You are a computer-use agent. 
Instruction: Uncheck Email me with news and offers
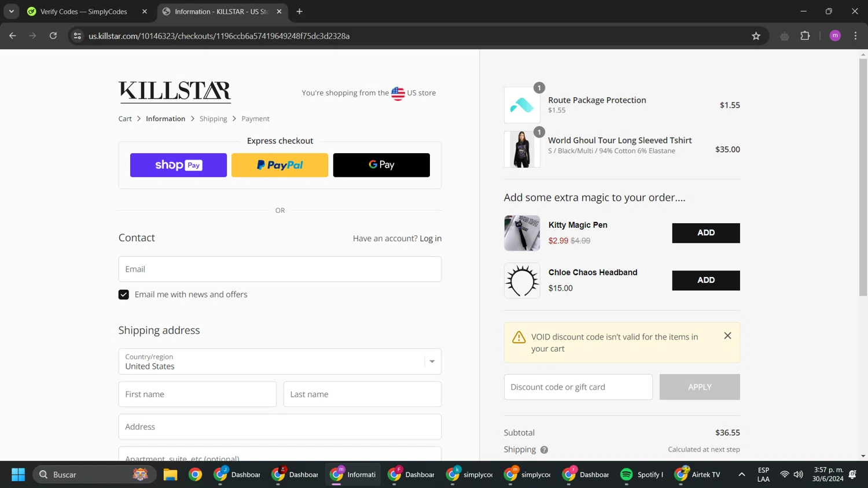pos(124,295)
